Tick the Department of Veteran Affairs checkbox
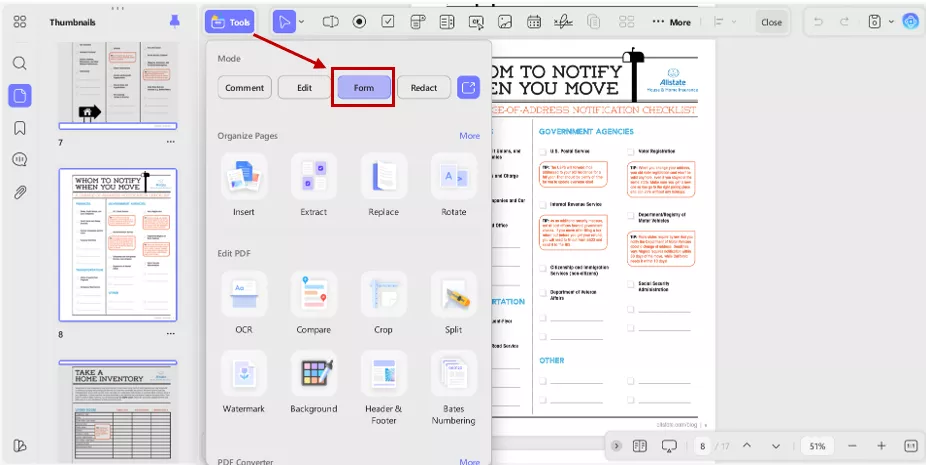 tap(543, 292)
